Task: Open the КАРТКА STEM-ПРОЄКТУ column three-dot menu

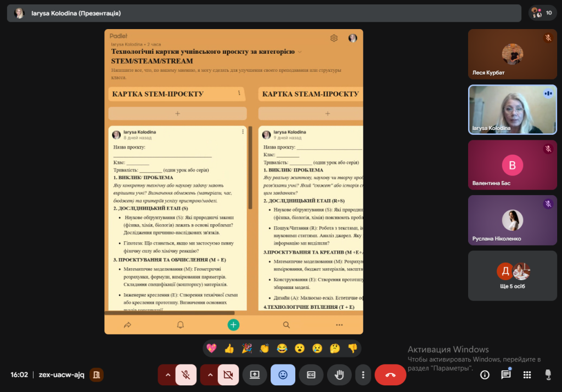Action: (239, 94)
